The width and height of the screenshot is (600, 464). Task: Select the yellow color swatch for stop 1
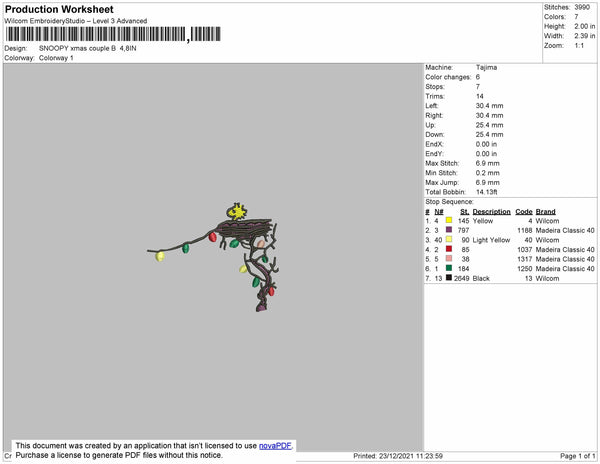tap(449, 220)
